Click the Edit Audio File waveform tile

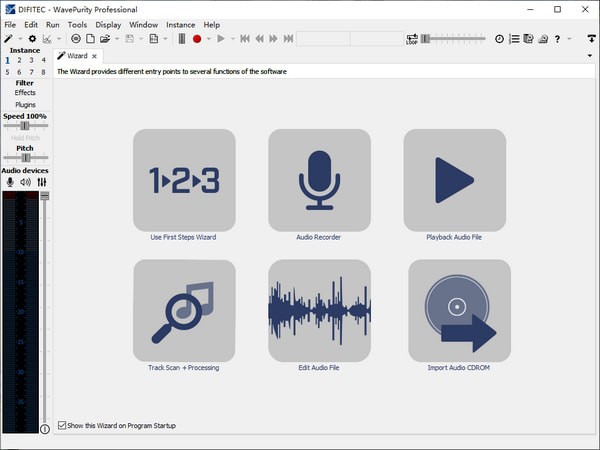[x=319, y=310]
